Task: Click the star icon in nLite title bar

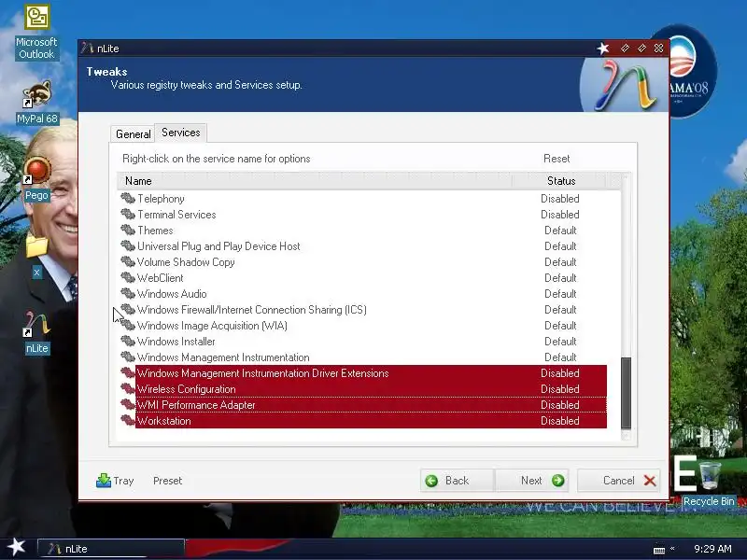Action: coord(603,49)
